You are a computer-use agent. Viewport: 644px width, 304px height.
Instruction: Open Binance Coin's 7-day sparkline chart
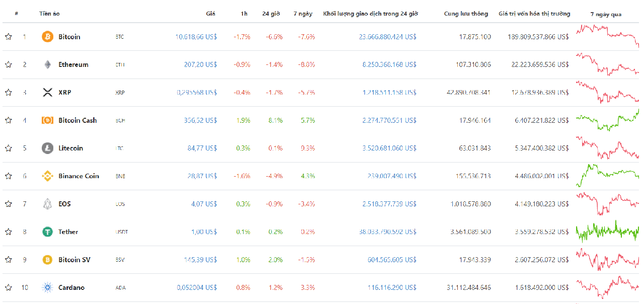point(607,176)
